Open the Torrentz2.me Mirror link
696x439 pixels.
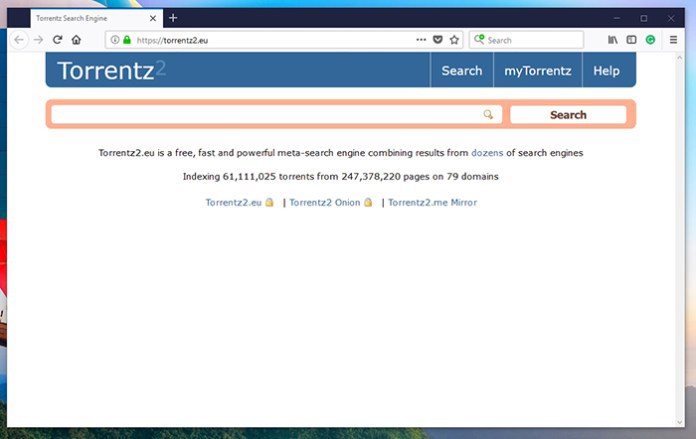point(432,202)
